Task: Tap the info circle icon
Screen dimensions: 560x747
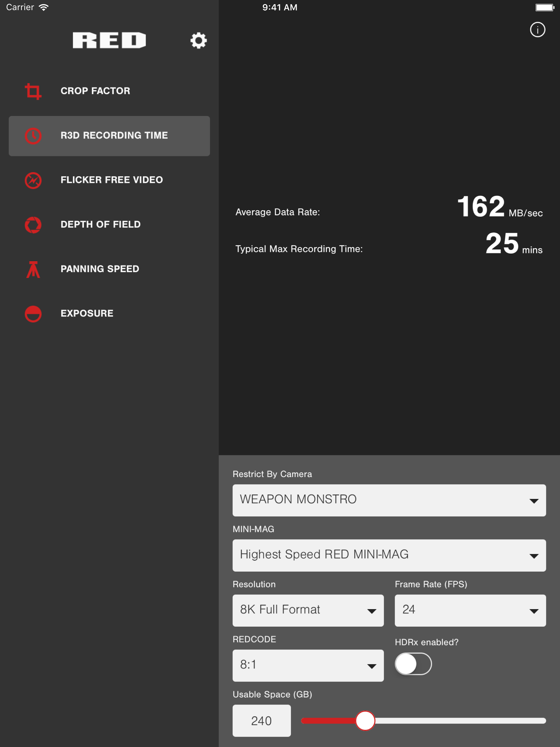Action: pyautogui.click(x=537, y=30)
